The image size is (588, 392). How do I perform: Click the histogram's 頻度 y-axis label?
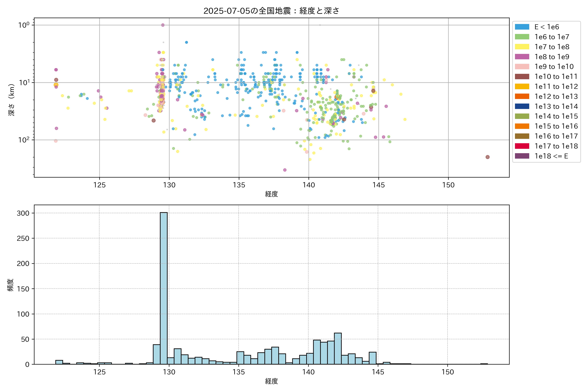tap(10, 285)
